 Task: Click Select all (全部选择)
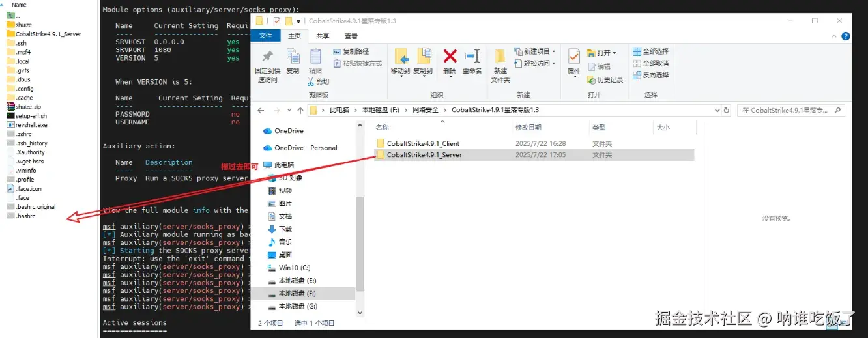point(650,51)
